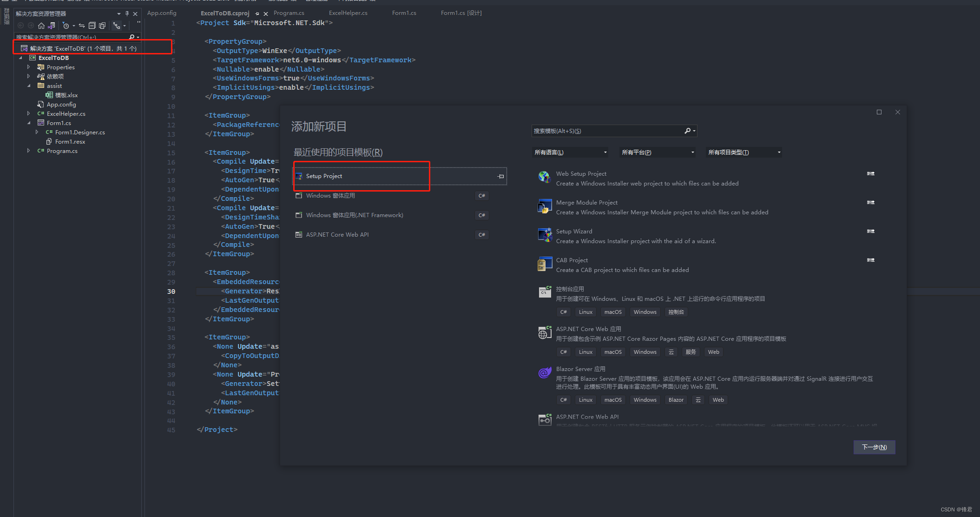
Task: Click the 服务 tag under ASP.NET Core Web 应用
Action: pos(691,352)
